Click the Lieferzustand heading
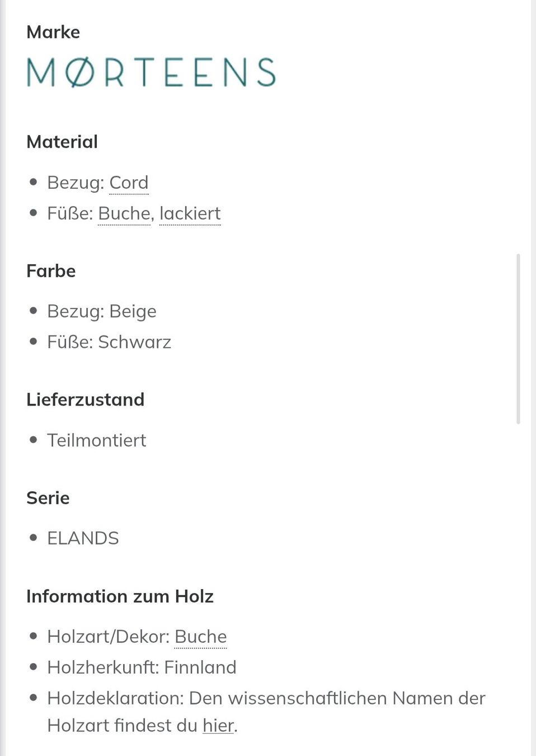The width and height of the screenshot is (536, 756). pos(86,400)
